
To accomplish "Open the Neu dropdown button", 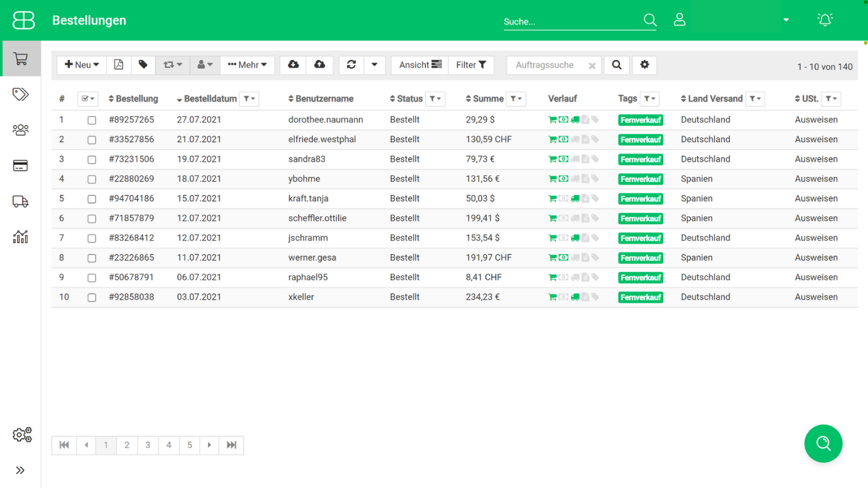I will click(x=82, y=65).
